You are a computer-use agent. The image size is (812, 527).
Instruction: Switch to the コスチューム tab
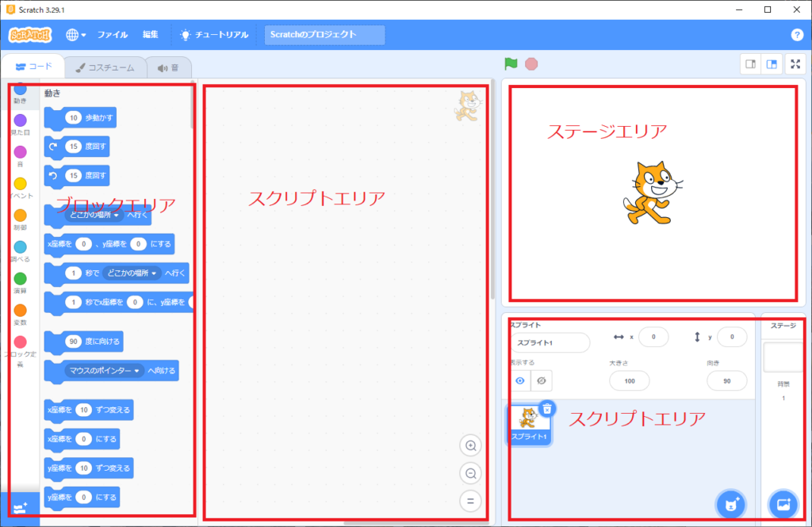point(105,68)
